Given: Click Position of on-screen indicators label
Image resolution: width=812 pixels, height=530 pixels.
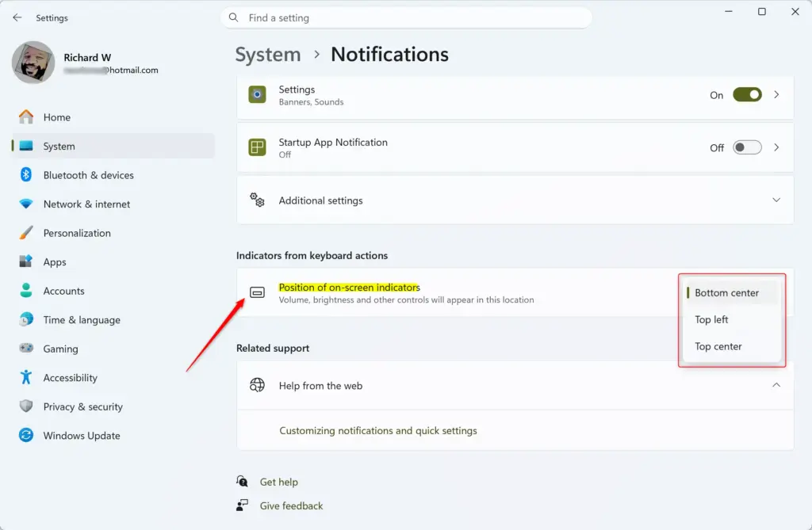Looking at the screenshot, I should click(x=349, y=288).
